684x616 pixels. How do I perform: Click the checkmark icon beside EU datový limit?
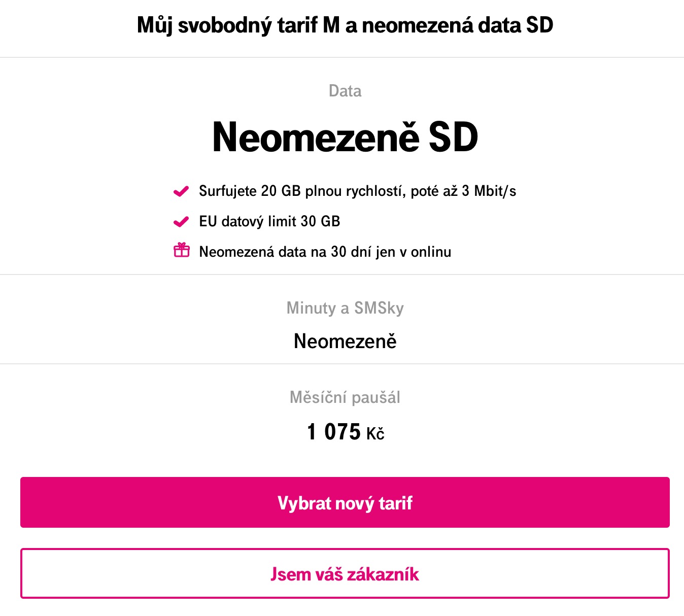[181, 222]
